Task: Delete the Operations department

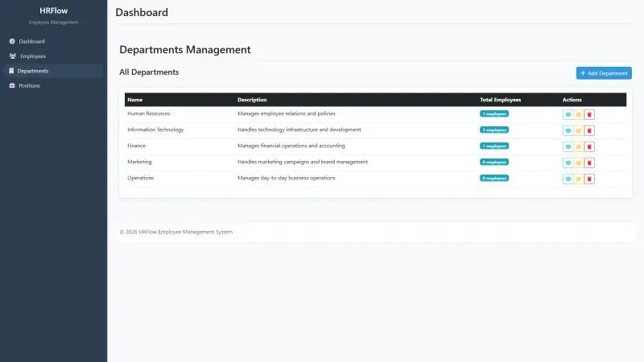Action: tap(589, 179)
